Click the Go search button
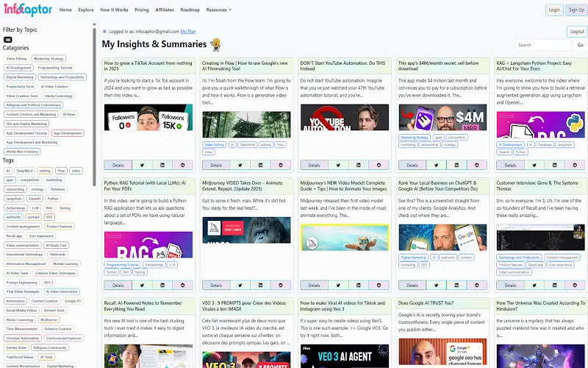Viewport: 588px width, 368px height. click(580, 45)
